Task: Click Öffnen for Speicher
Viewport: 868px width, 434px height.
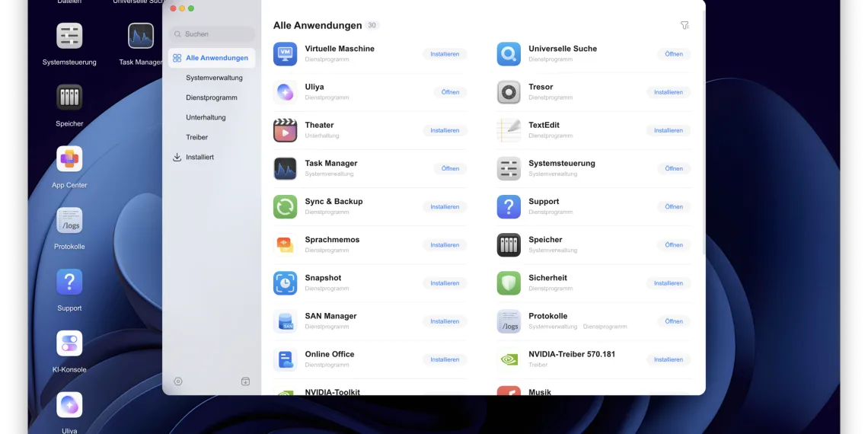Action: click(674, 245)
